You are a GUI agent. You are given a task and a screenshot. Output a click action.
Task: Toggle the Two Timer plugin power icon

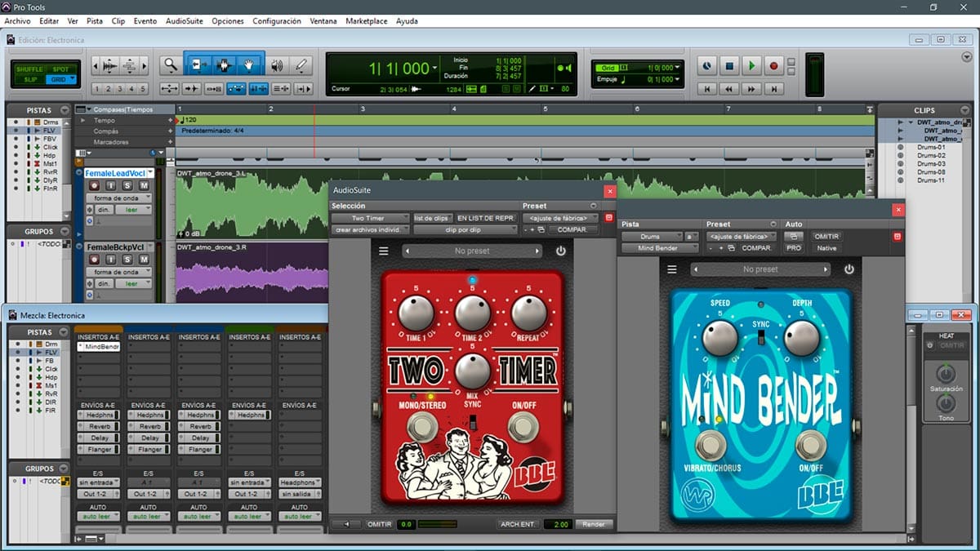tap(560, 251)
